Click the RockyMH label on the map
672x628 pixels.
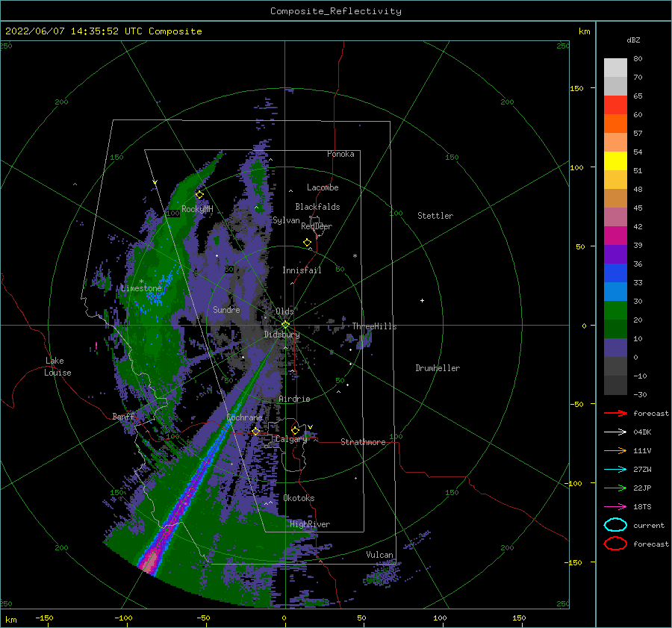(x=197, y=209)
